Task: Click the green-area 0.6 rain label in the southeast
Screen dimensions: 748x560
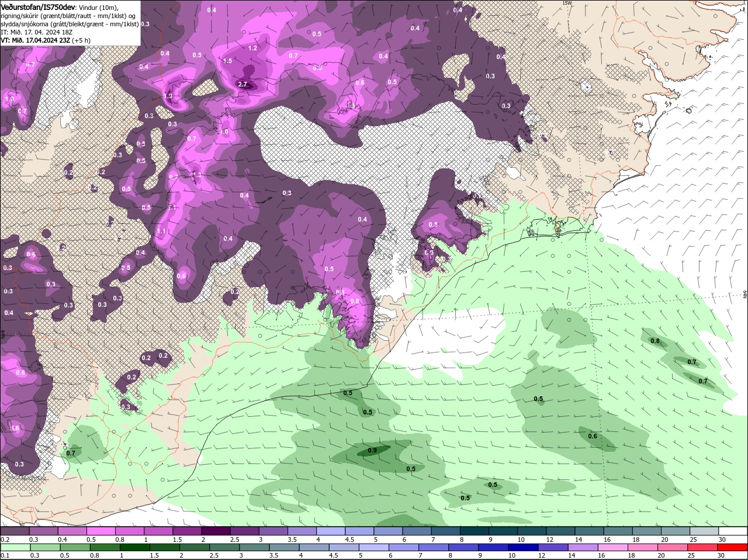Action: (593, 436)
